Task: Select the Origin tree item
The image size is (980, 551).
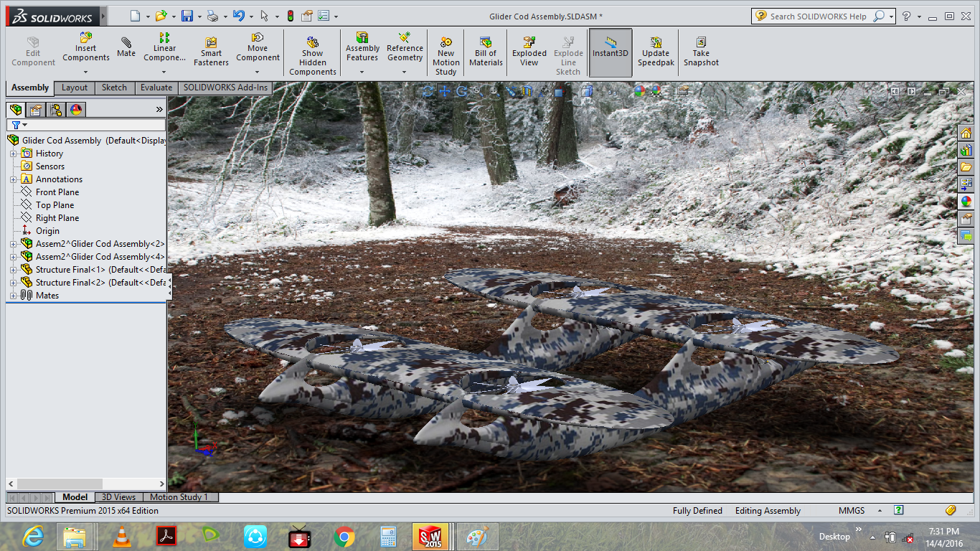Action: 47,231
